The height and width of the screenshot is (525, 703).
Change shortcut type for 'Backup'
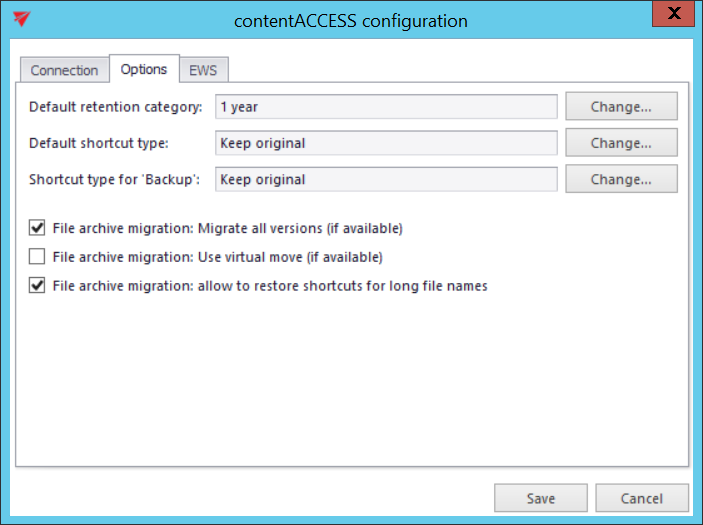point(621,180)
